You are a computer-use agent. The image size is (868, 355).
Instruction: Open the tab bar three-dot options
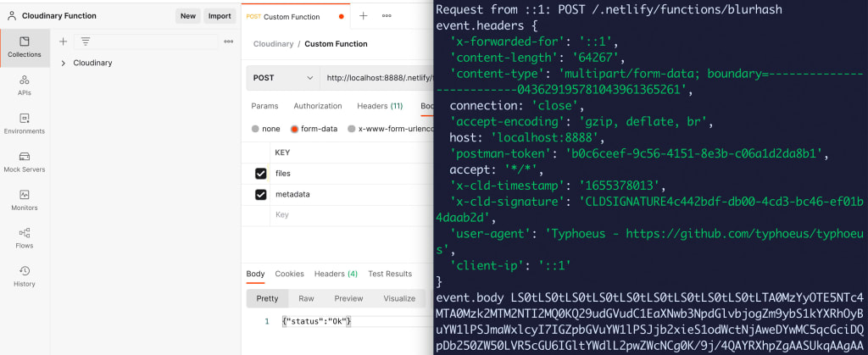(387, 16)
